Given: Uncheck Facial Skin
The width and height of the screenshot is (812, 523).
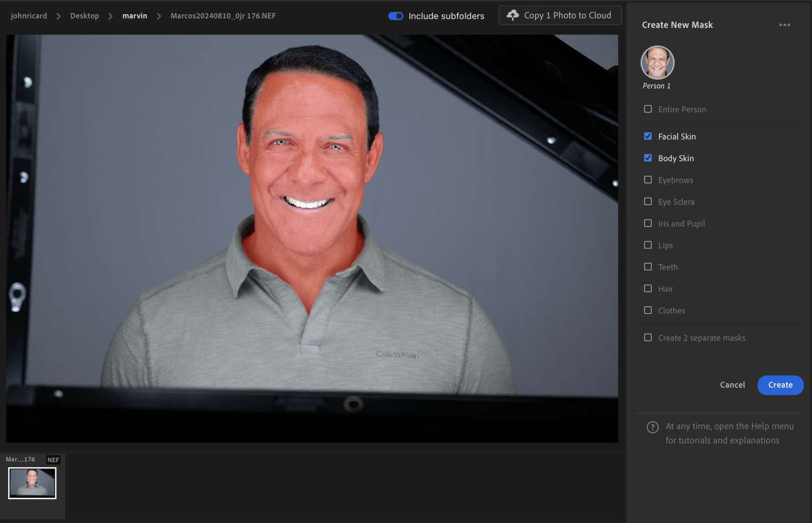Looking at the screenshot, I should click(647, 136).
